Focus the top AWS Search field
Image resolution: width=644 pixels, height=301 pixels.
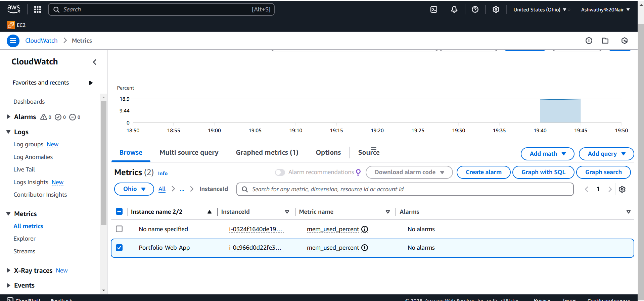point(161,9)
